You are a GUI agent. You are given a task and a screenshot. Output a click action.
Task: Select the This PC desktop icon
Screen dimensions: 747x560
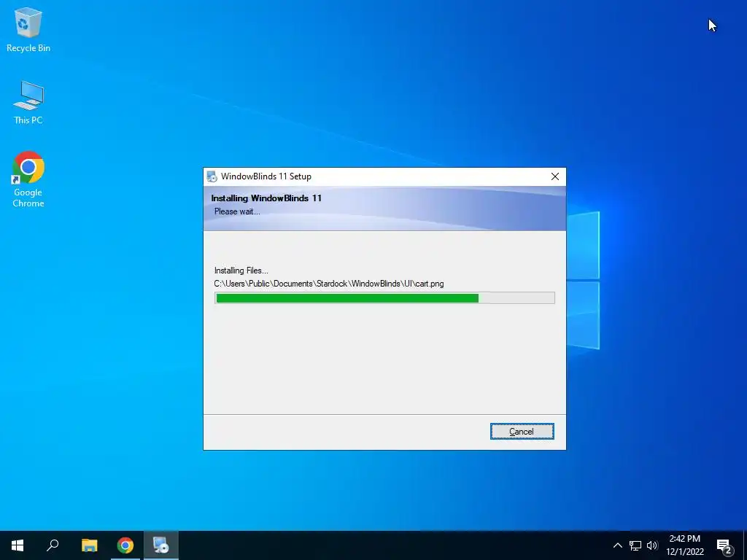point(28,103)
